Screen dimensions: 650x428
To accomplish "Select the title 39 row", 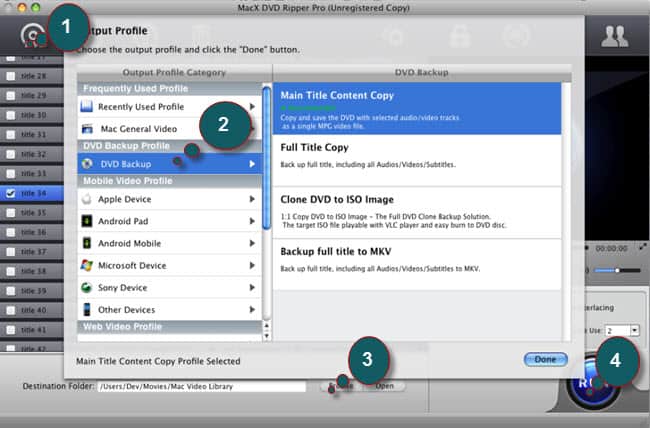I will point(32,291).
